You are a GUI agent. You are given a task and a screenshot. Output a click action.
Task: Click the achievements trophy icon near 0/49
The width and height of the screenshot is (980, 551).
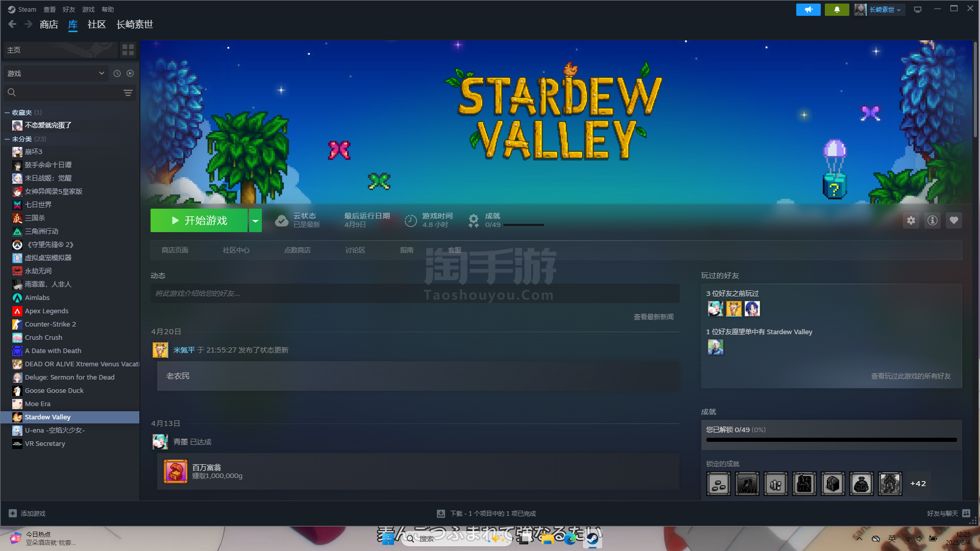[474, 220]
